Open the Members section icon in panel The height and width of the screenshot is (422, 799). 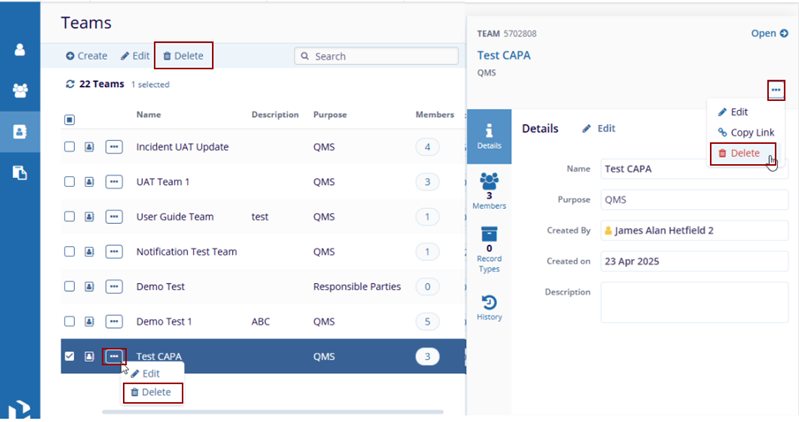(x=489, y=189)
